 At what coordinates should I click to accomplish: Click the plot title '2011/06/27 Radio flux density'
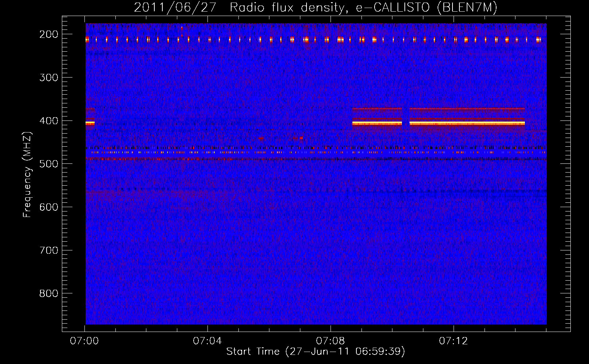(239, 7)
